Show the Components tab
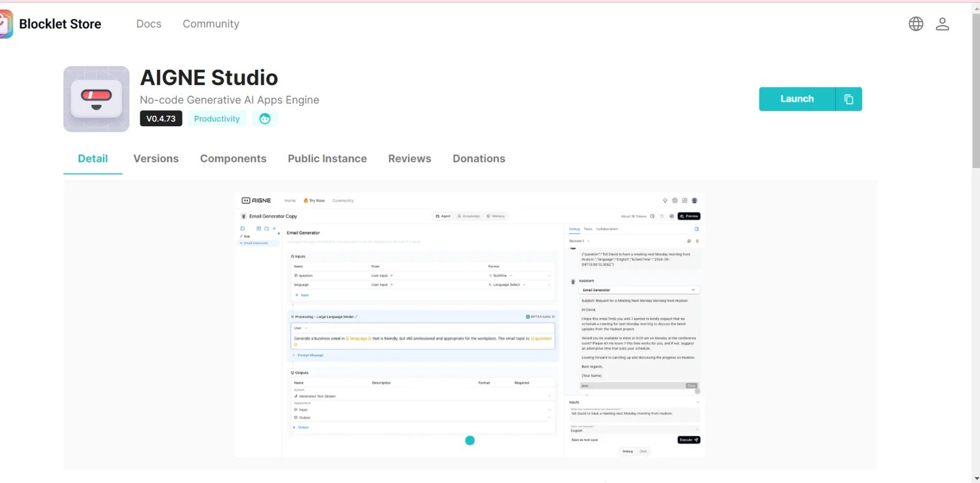 tap(233, 159)
